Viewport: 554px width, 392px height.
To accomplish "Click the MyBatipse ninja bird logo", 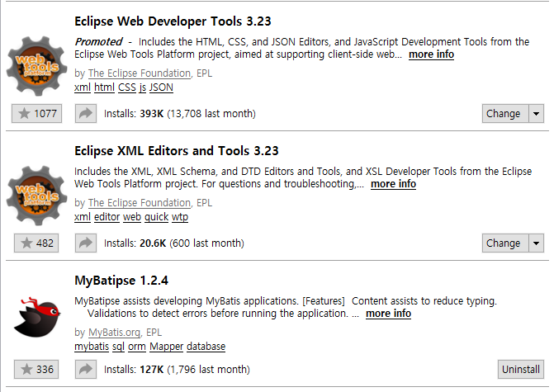I will pyautogui.click(x=37, y=317).
